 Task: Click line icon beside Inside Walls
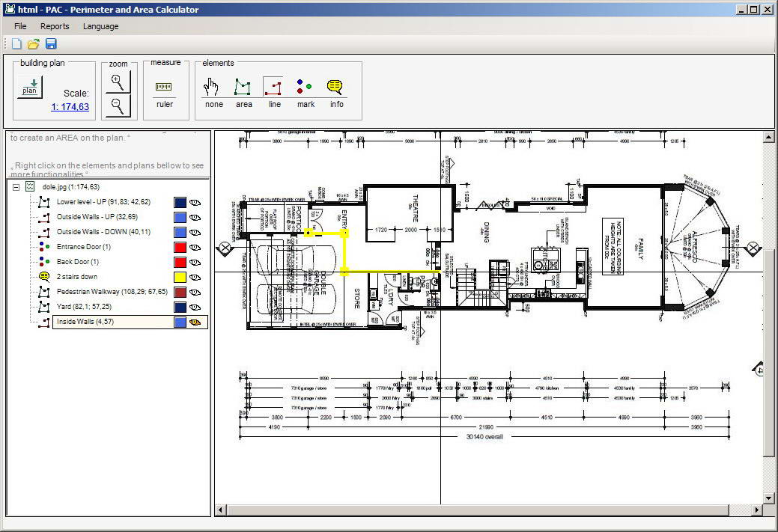[x=44, y=322]
